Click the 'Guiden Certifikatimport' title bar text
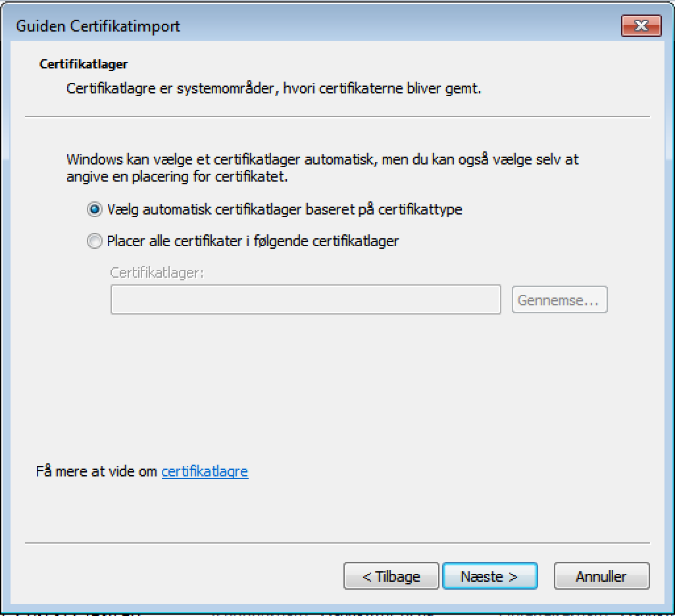This screenshot has width=675, height=616. coord(98,26)
